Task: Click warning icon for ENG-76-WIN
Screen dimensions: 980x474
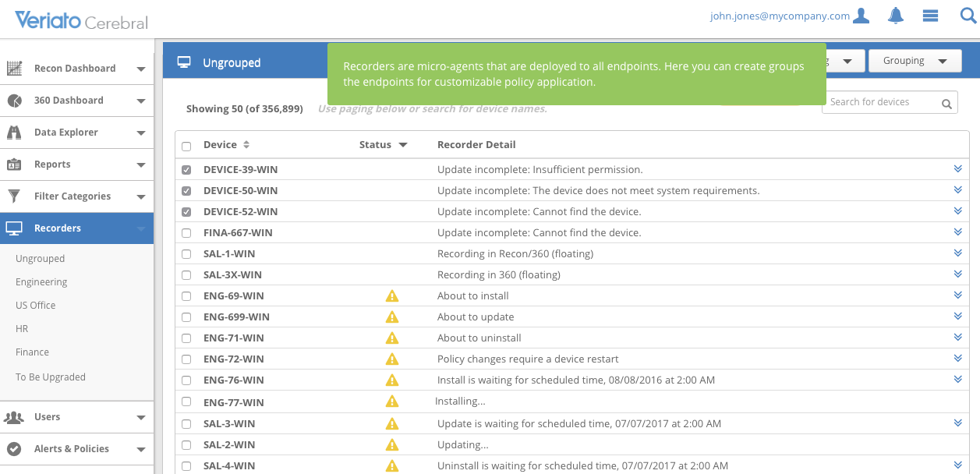Action: pyautogui.click(x=392, y=380)
